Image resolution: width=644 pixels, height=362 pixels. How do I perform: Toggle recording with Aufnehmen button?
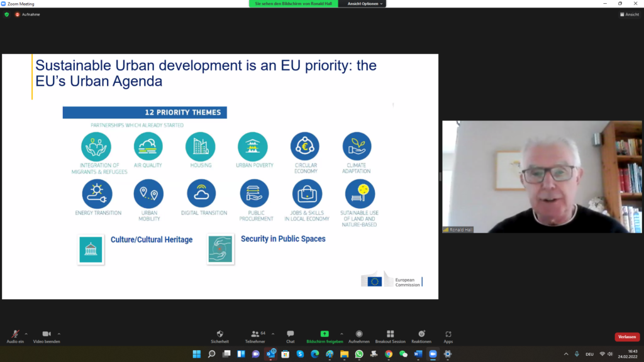359,336
